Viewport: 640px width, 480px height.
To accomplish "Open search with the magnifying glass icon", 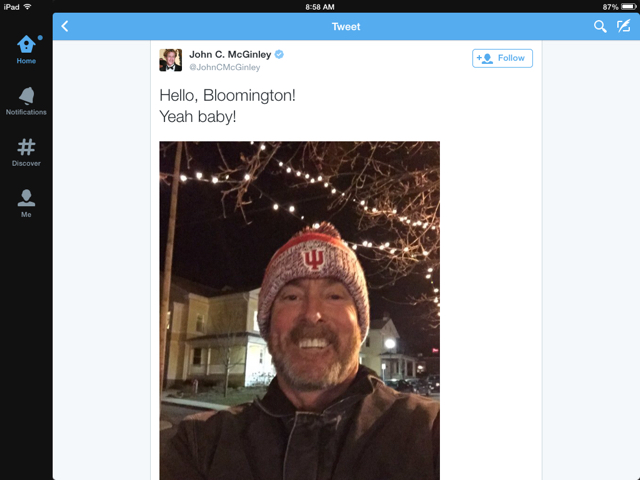I will pyautogui.click(x=600, y=27).
